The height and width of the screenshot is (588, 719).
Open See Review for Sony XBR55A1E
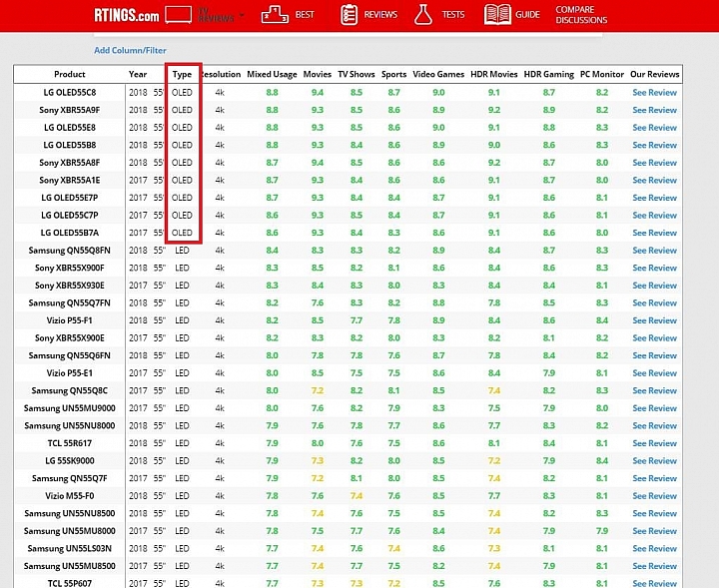(655, 180)
